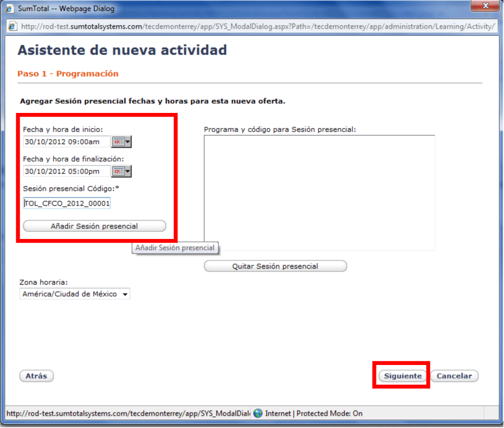Image resolution: width=504 pixels, height=428 pixels.
Task: Open the start date calendar picker icon
Action: click(121, 142)
